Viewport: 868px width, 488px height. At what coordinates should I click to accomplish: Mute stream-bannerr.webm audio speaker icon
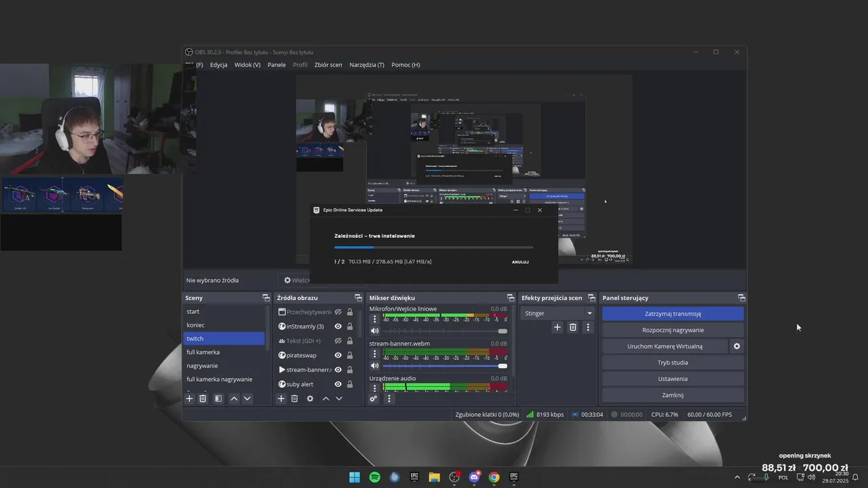[374, 366]
